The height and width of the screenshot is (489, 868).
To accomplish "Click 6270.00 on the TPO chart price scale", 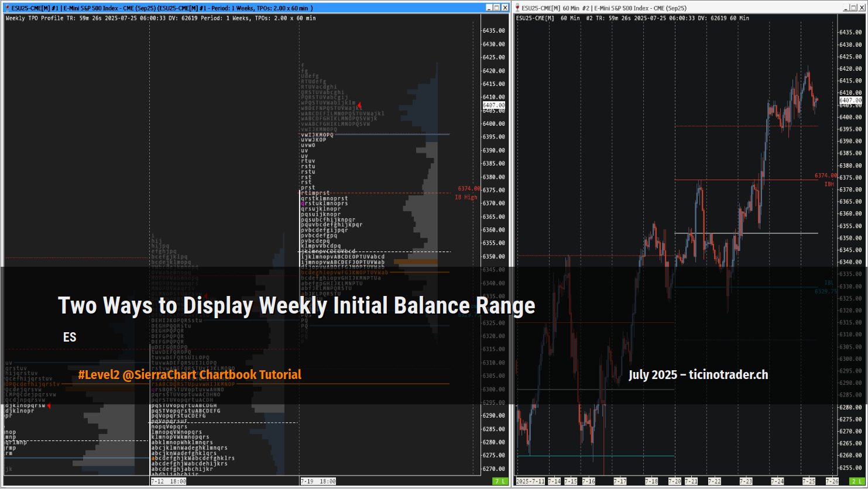I will [x=495, y=469].
